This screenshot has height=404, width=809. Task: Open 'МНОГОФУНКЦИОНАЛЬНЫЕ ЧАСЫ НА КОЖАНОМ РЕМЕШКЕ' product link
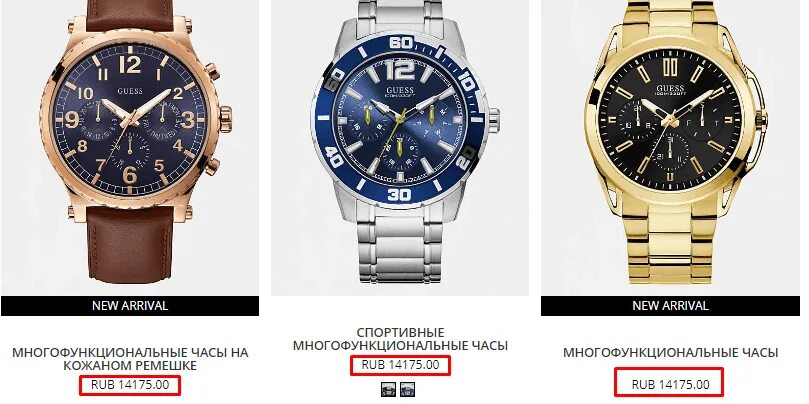pos(130,359)
